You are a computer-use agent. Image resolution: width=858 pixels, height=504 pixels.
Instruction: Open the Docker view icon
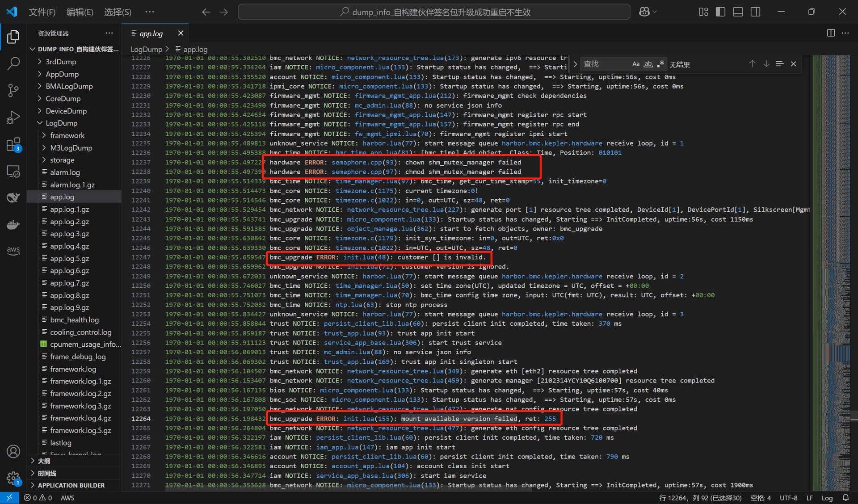click(13, 224)
